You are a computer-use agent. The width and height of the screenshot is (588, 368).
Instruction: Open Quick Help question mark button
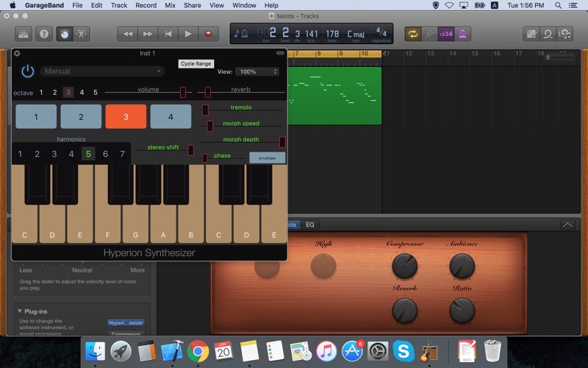[x=44, y=34]
